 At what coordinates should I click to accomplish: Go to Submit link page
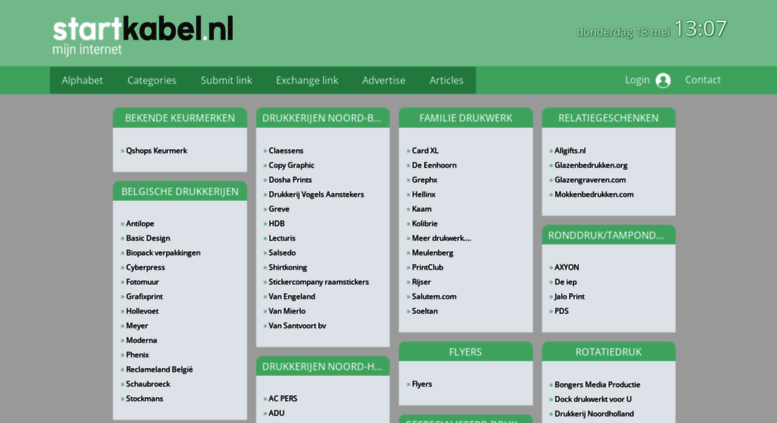pos(226,80)
